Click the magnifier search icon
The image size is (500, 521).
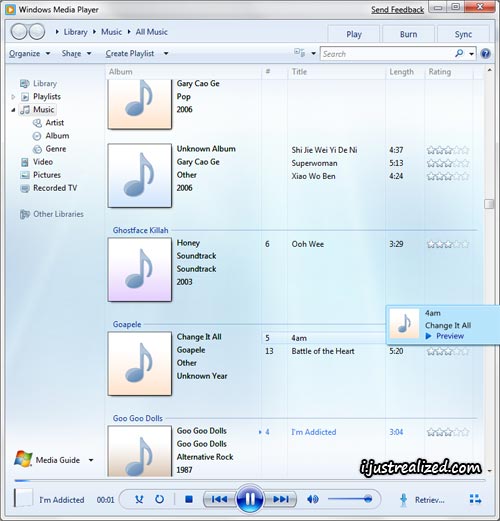pos(459,53)
